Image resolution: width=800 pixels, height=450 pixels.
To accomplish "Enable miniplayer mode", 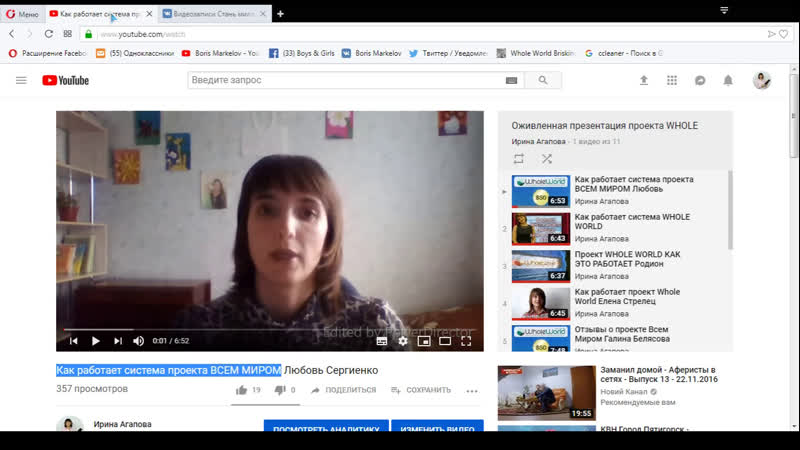I will [424, 341].
